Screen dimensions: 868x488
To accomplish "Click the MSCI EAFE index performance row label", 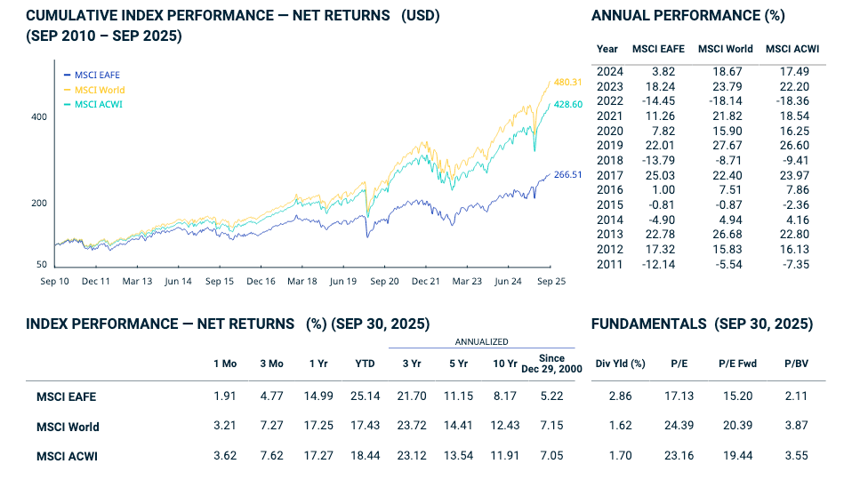I will 67,396.
